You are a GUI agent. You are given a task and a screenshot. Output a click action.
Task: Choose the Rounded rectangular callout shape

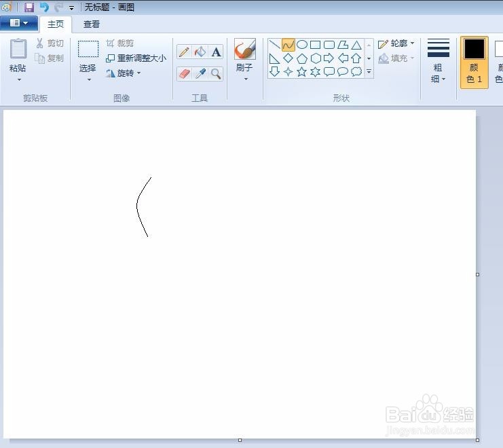[x=329, y=71]
